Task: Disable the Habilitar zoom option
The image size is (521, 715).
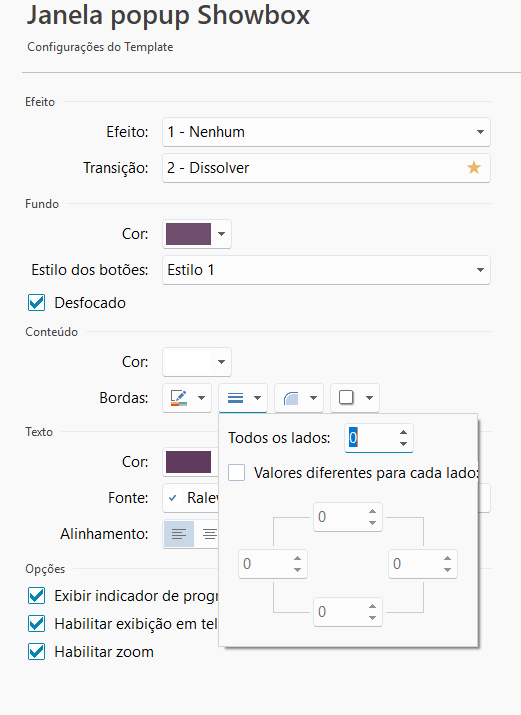Action: [36, 652]
